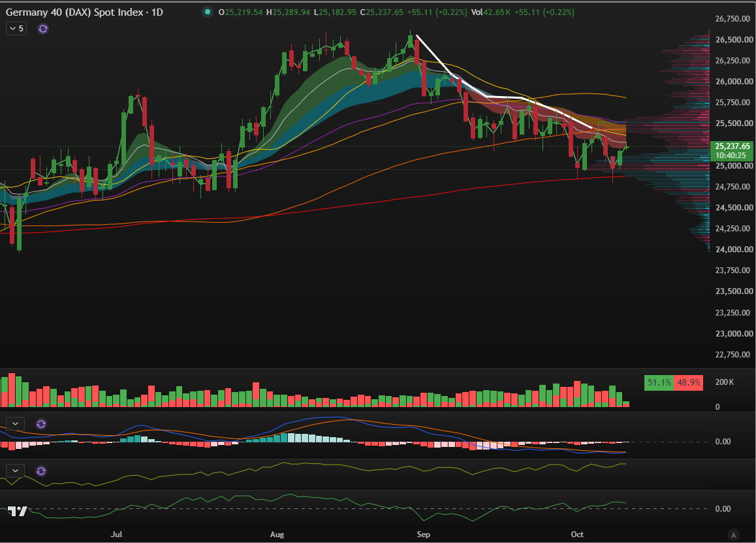Click the green market status dot before the OHLC values
The width and height of the screenshot is (756, 543).
tap(208, 12)
